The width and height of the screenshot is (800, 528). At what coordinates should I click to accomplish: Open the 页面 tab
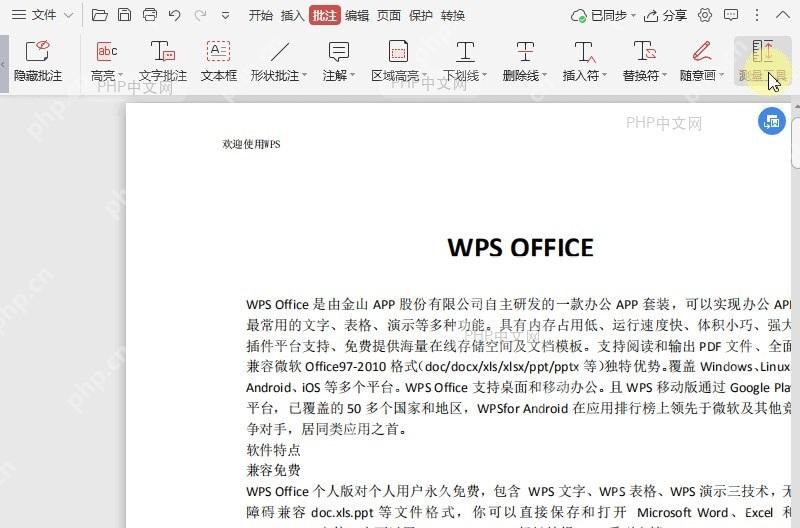[389, 16]
